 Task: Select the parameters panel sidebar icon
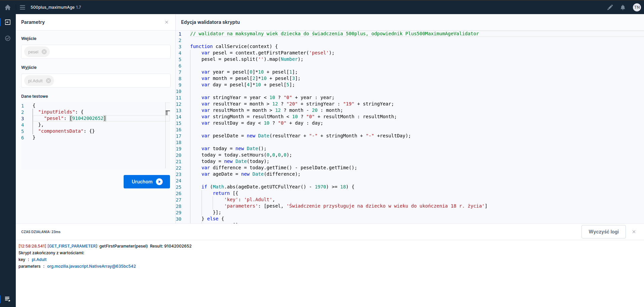click(8, 22)
